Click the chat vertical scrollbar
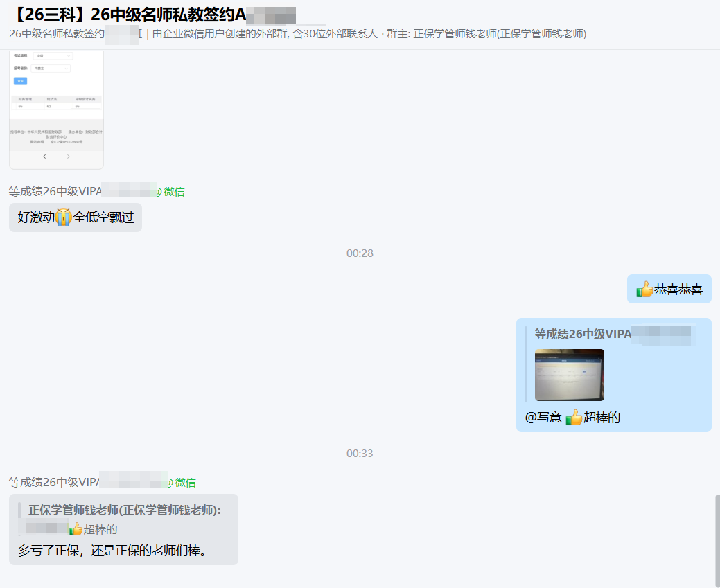 [x=717, y=541]
